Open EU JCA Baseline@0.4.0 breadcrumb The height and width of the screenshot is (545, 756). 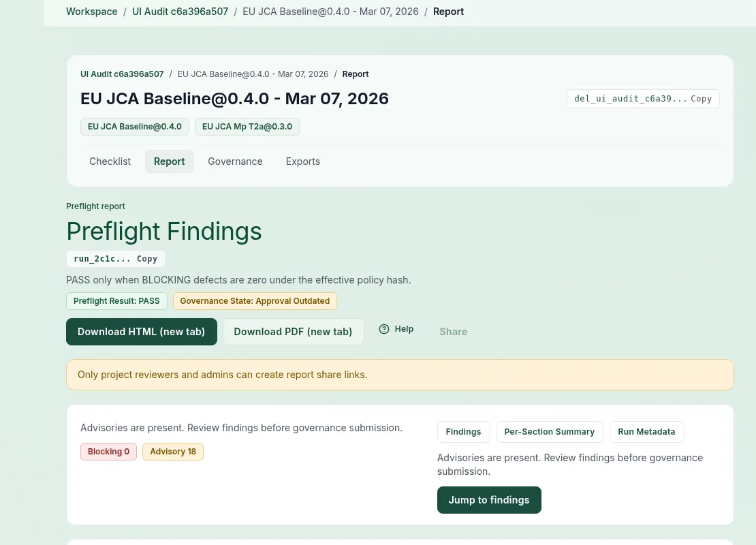(330, 11)
